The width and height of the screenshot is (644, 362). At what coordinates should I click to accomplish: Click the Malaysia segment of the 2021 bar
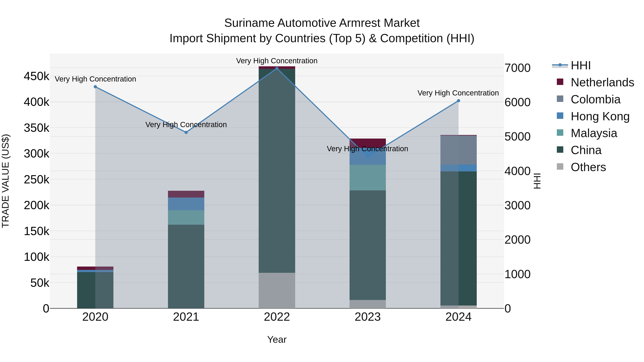(x=186, y=218)
